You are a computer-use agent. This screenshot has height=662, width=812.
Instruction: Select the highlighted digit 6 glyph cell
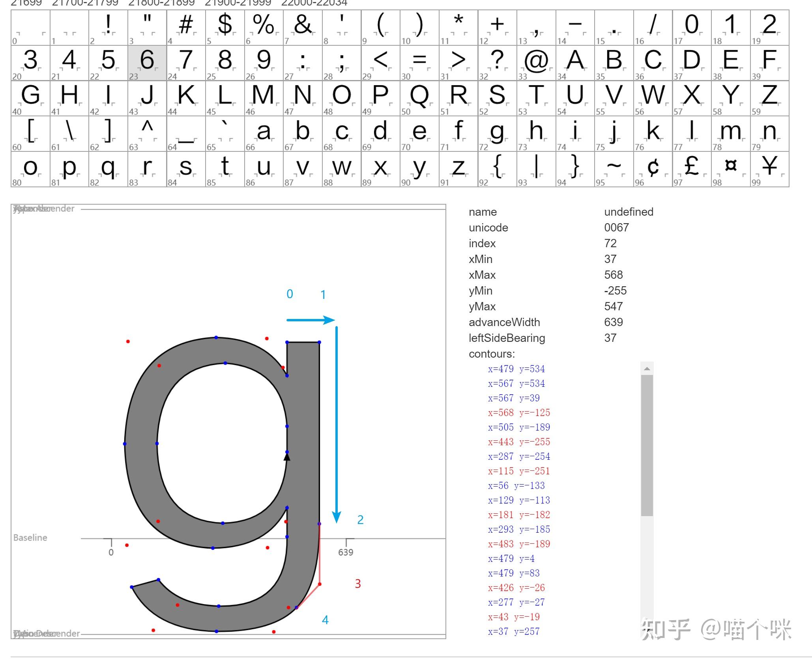click(147, 63)
